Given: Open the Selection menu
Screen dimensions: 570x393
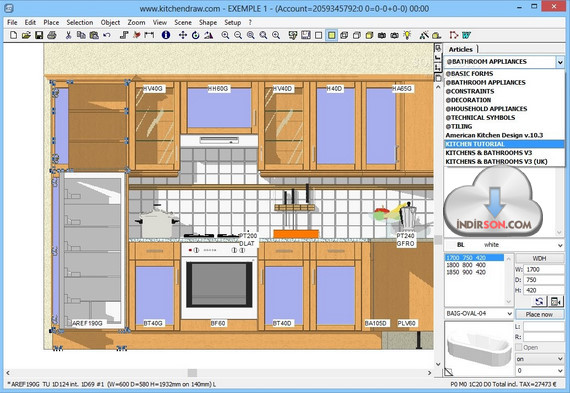Looking at the screenshot, I should pyautogui.click(x=80, y=22).
